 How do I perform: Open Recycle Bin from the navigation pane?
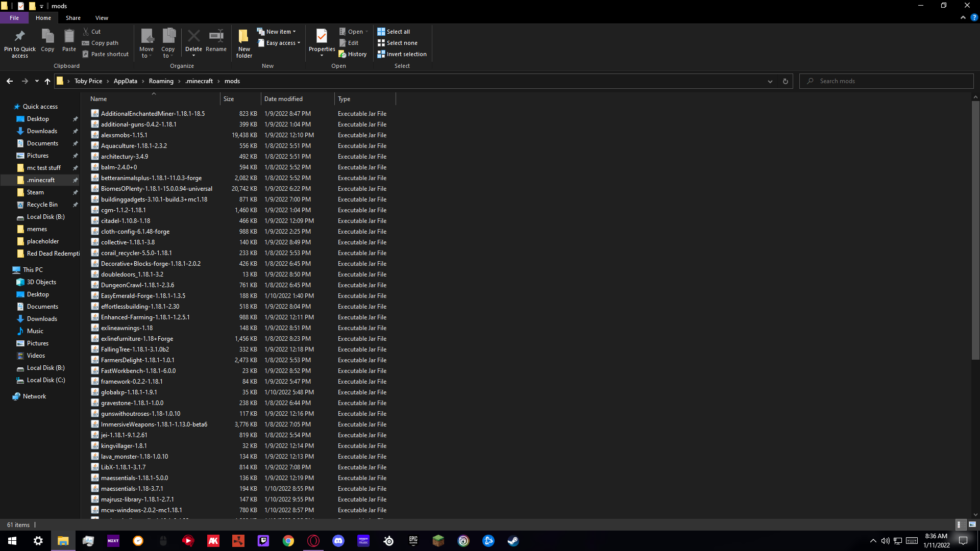(x=42, y=205)
